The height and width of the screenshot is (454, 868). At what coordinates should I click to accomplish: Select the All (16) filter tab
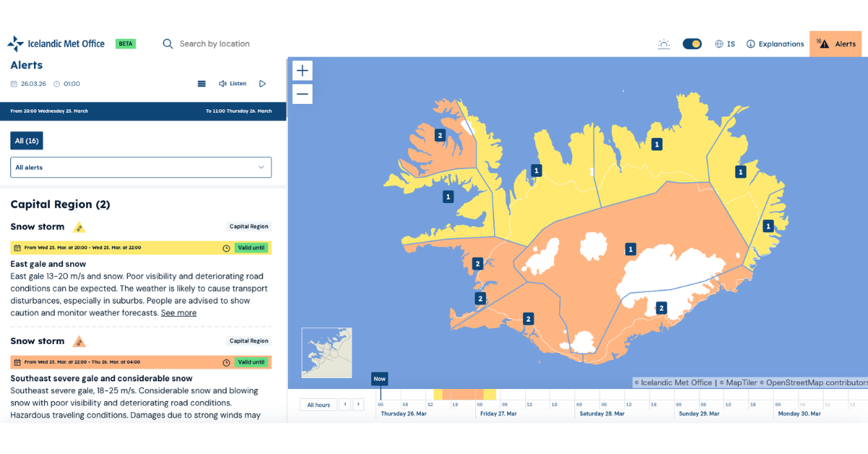pos(27,141)
